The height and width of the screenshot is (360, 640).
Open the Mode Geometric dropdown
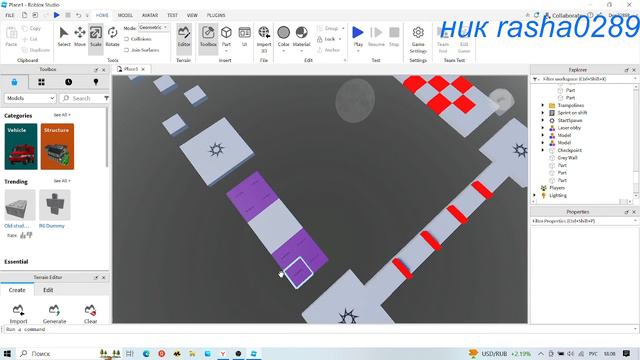153,27
